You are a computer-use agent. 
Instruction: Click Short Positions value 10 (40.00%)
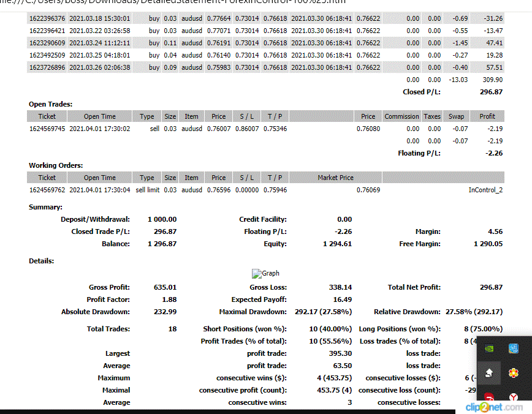click(x=330, y=329)
